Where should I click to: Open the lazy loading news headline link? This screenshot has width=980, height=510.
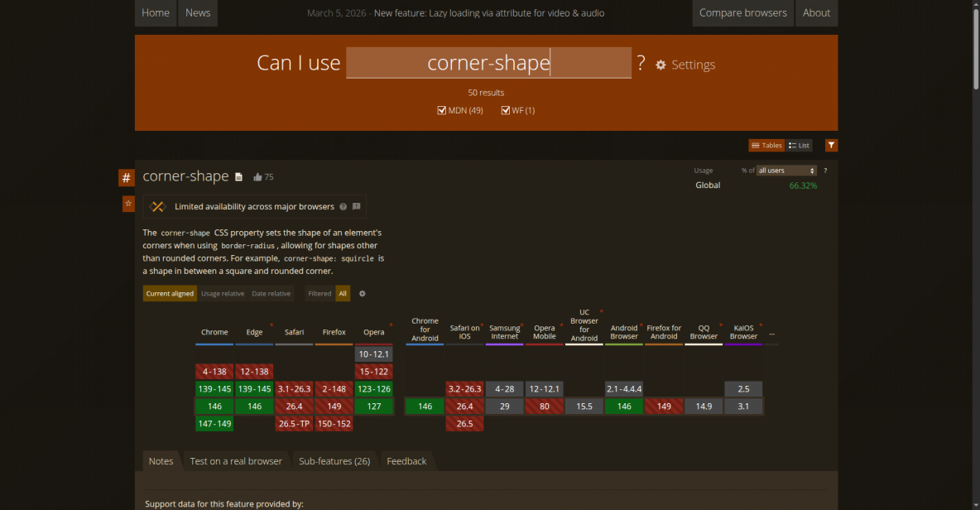(x=488, y=13)
